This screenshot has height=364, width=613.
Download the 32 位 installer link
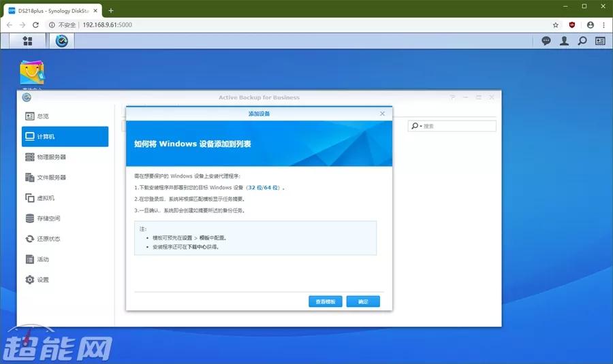point(255,188)
